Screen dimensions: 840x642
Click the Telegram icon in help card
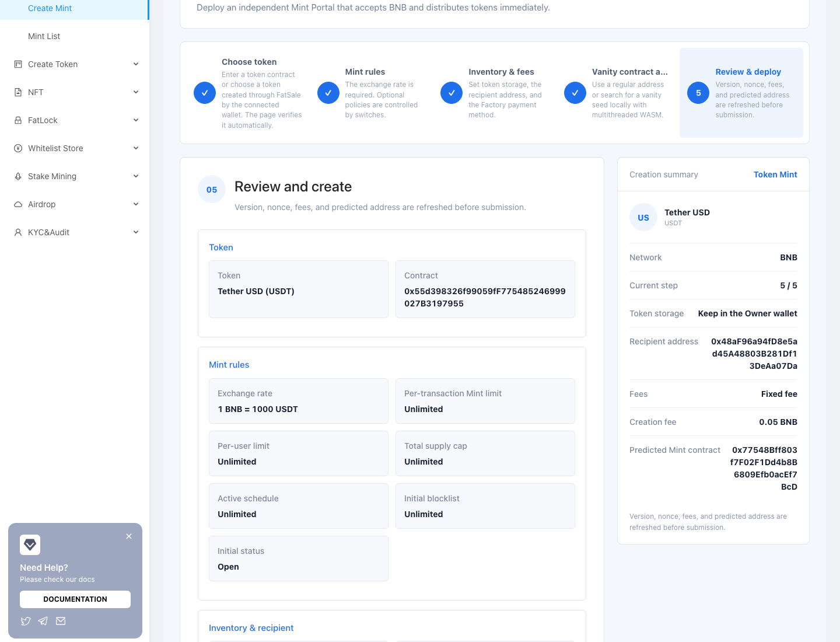43,621
